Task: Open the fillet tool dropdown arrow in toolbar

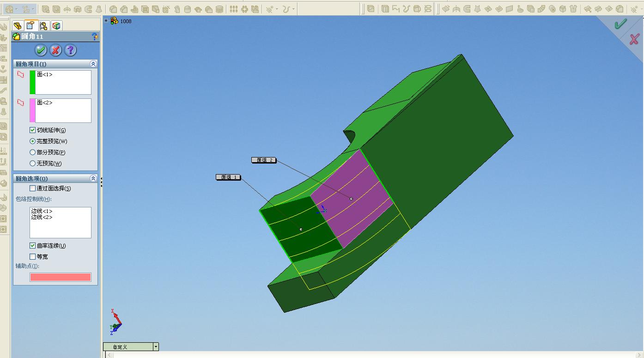Action: pos(17,9)
